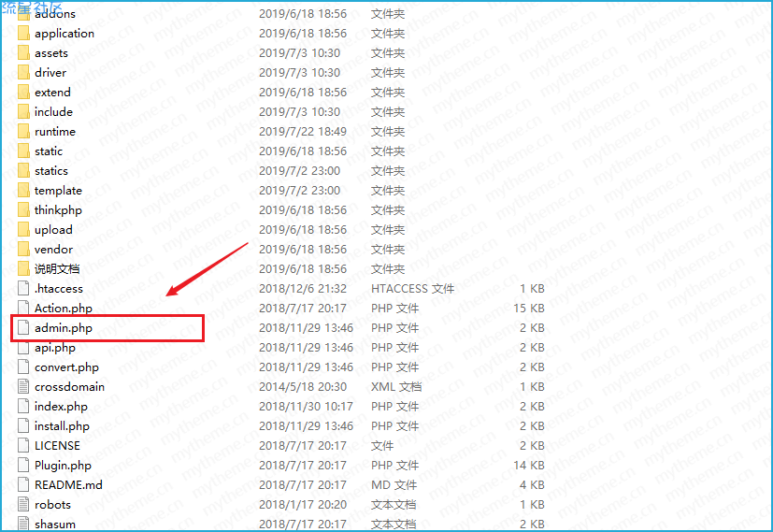Click the date 2019/7/22 18:49
Image resolution: width=773 pixels, height=532 pixels.
click(303, 132)
